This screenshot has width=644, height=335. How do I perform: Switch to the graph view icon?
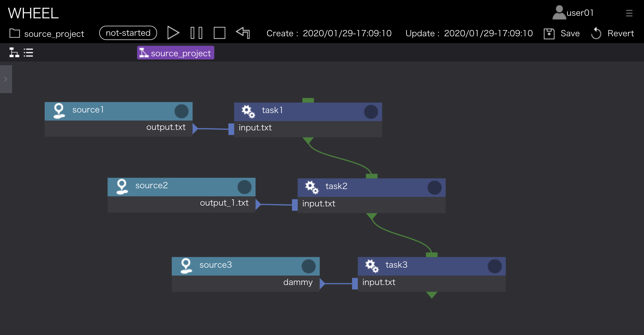(14, 53)
